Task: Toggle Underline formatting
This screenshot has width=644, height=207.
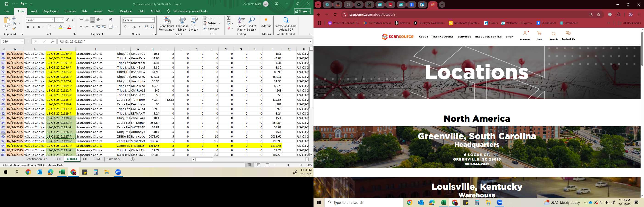Action: click(39, 27)
